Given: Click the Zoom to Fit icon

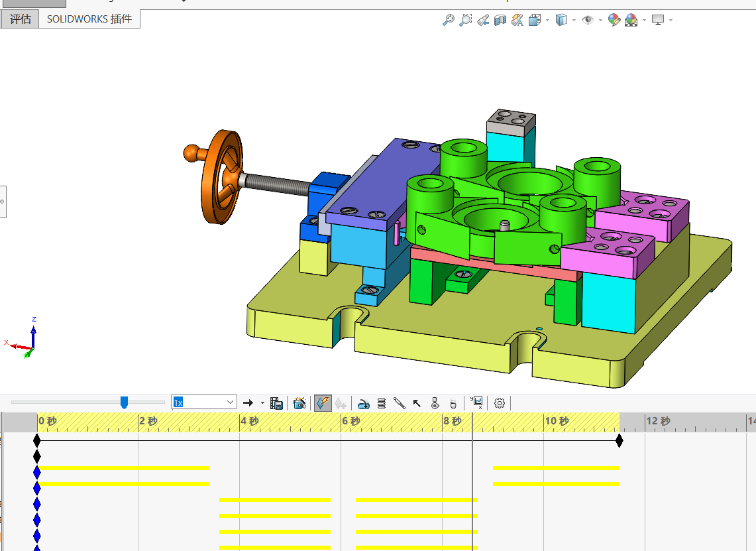Looking at the screenshot, I should 449,20.
